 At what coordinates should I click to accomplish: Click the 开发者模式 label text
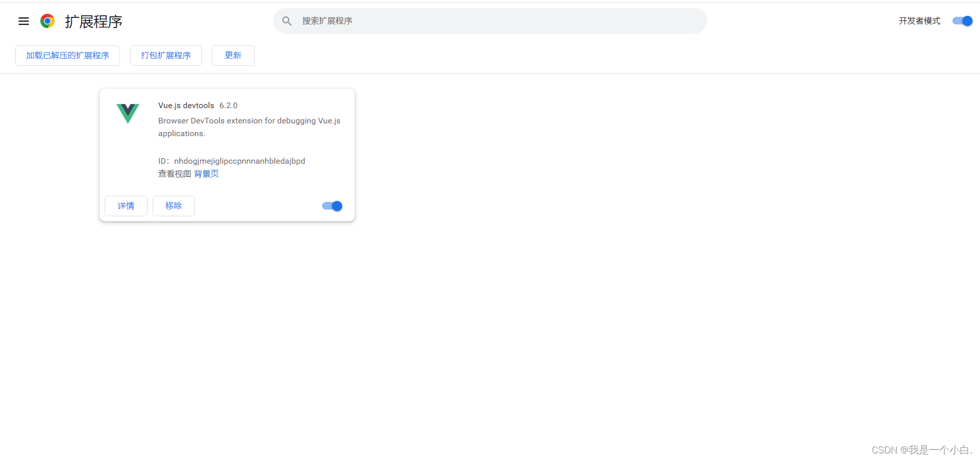click(919, 21)
